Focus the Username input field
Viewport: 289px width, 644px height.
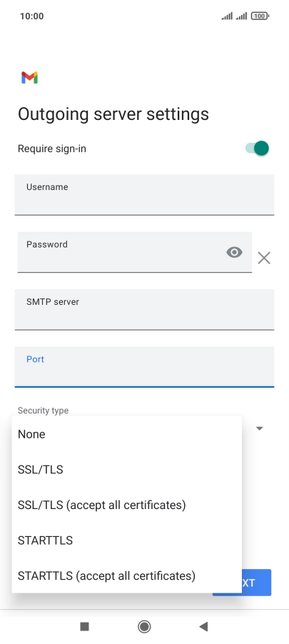point(144,195)
